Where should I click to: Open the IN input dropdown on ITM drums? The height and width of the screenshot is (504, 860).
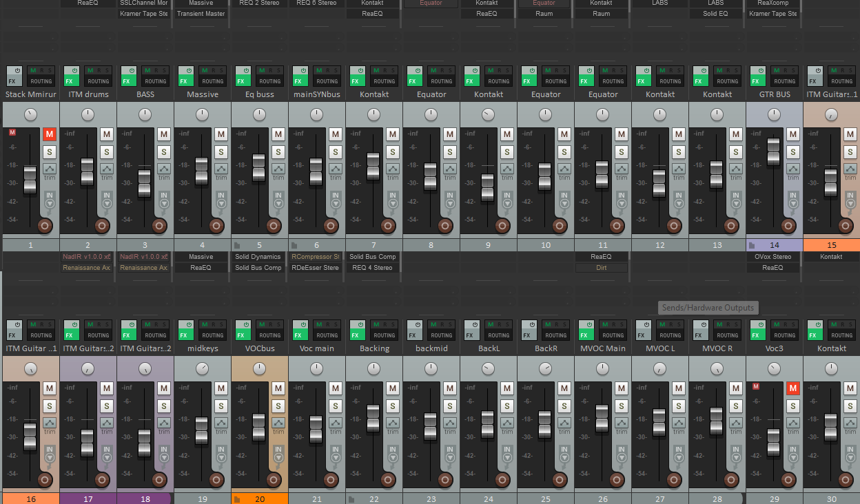click(x=106, y=200)
